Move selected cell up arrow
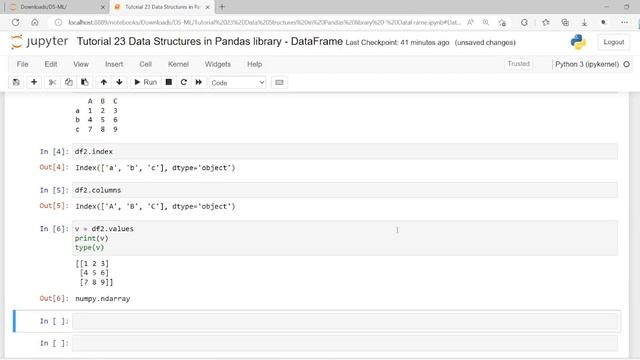 pos(104,82)
